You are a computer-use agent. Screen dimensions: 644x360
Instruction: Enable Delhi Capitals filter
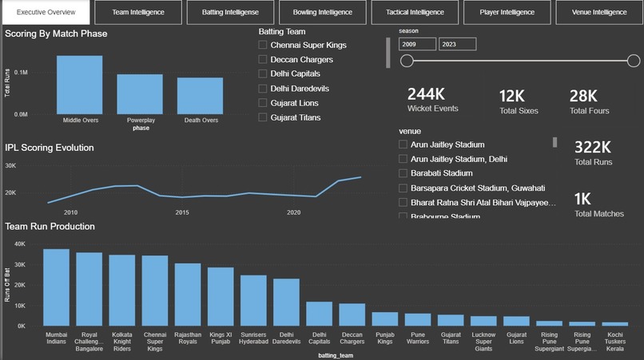click(x=263, y=74)
